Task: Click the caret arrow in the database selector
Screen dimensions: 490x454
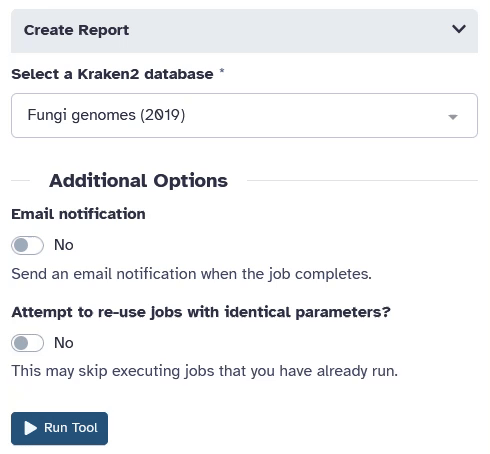Action: tap(453, 117)
